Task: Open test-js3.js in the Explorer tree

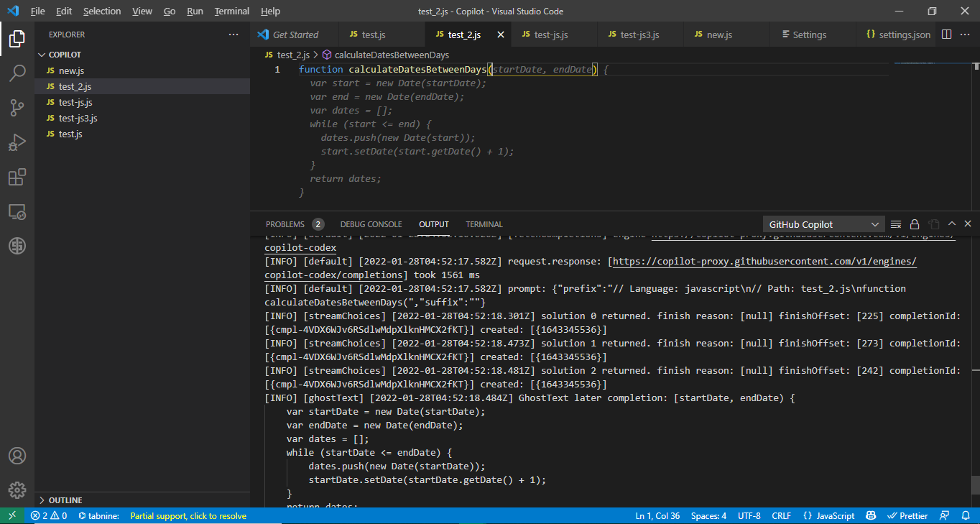Action: point(142,118)
